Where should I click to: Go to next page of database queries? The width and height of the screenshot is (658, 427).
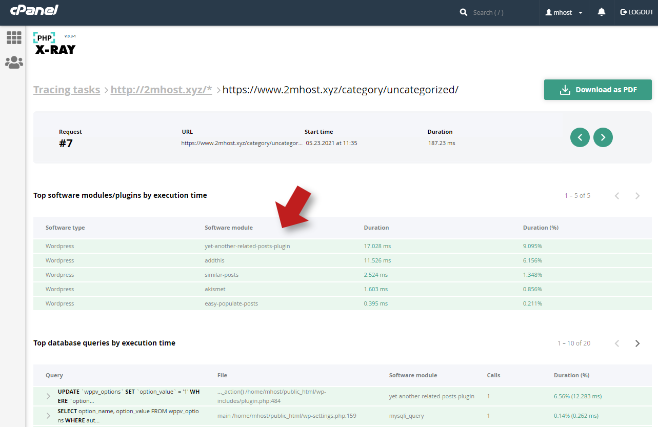click(x=638, y=343)
